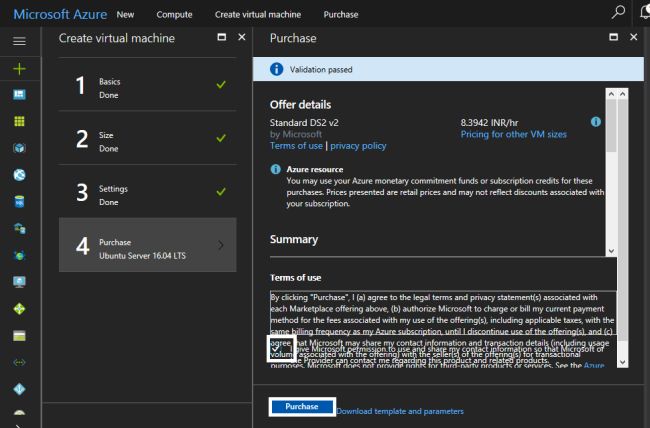Open the Dashboard icon in the sidebar
This screenshot has height=428, width=650.
point(19,95)
